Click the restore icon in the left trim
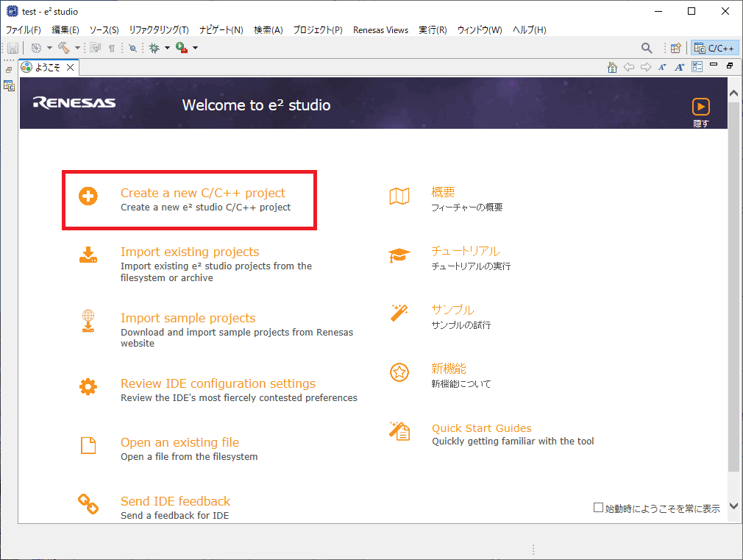The width and height of the screenshot is (743, 560). click(x=9, y=70)
